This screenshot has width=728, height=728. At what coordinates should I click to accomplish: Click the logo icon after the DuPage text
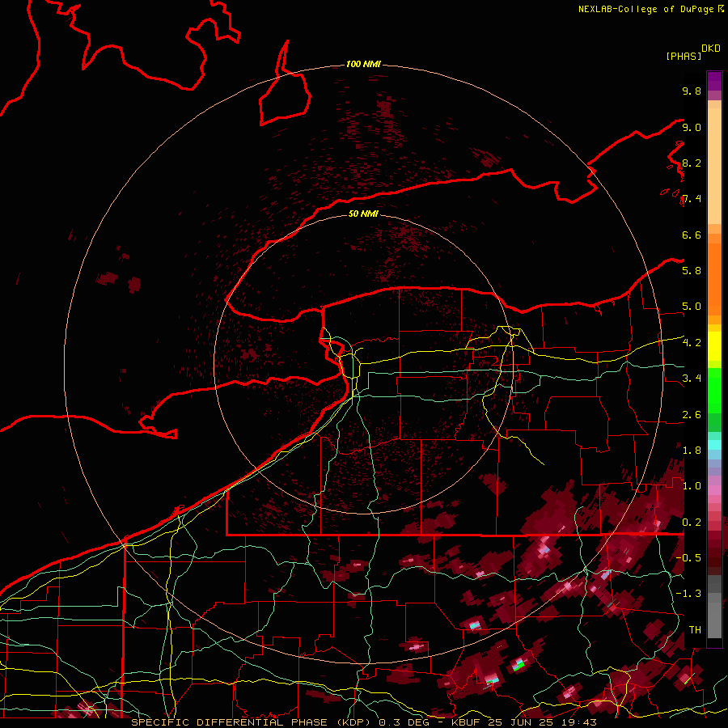point(721,9)
